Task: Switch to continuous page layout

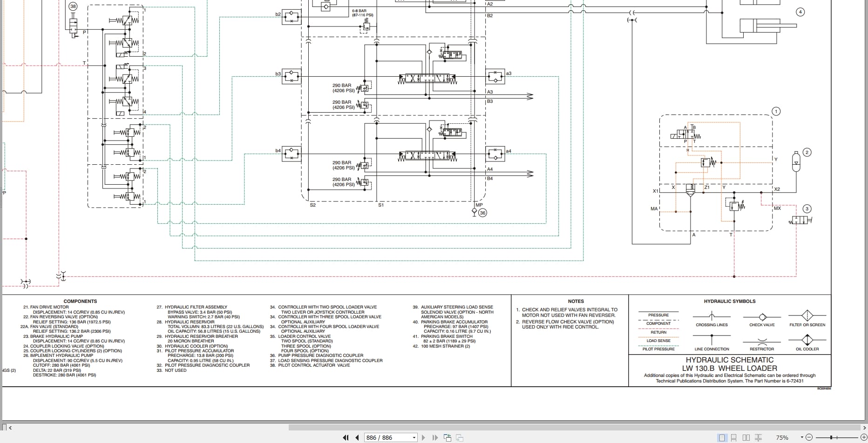Action: (x=733, y=437)
